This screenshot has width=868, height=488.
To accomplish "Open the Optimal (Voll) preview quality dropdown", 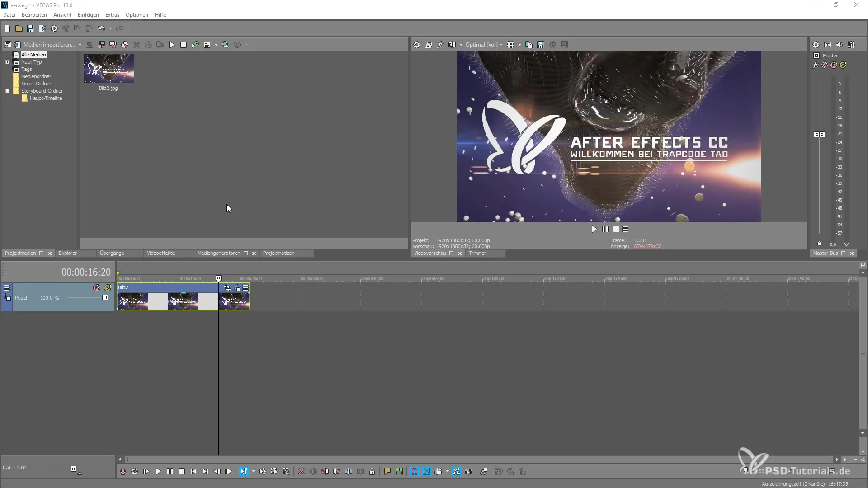I will 484,45.
